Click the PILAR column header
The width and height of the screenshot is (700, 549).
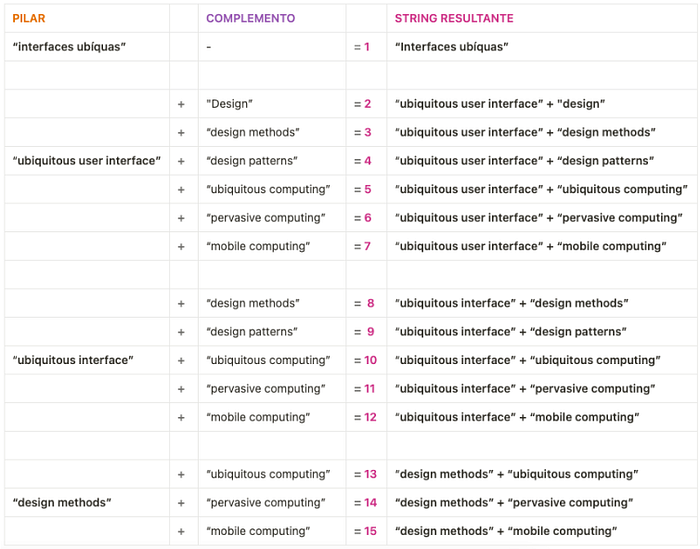click(x=29, y=18)
